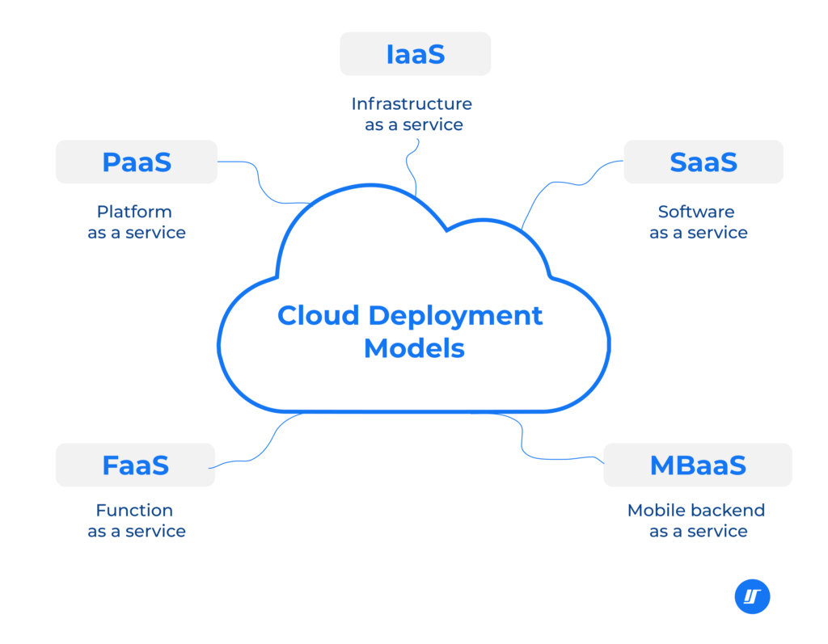Click the Software as a service label
This screenshot has width=828, height=644.
(x=696, y=222)
